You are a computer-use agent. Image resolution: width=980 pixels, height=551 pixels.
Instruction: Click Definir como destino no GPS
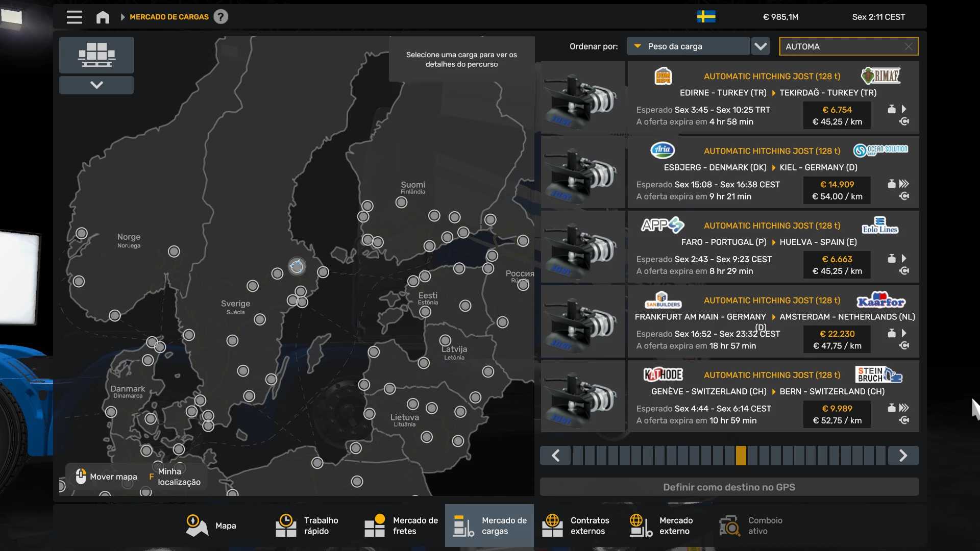pos(729,487)
